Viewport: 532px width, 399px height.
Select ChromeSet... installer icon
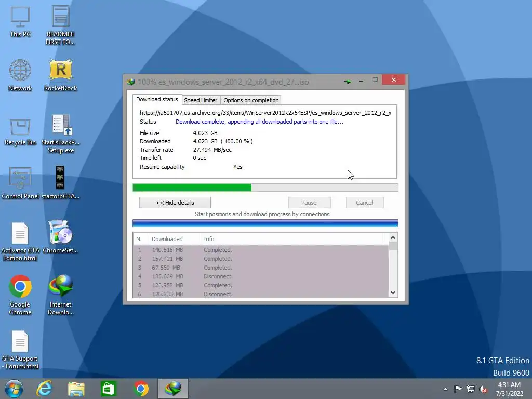pyautogui.click(x=60, y=237)
